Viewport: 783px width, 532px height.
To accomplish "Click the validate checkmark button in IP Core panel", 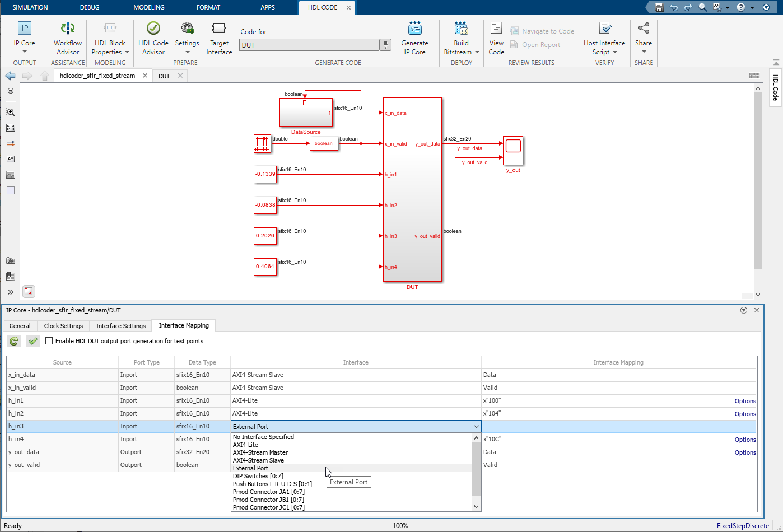I will point(33,341).
